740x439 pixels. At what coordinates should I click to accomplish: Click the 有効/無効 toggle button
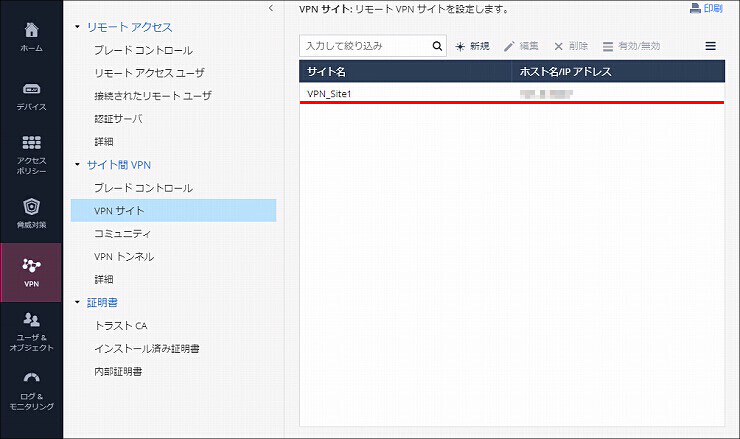[x=631, y=46]
